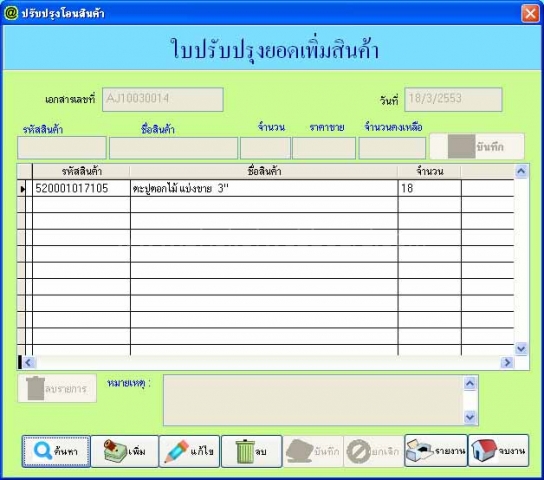Click the bottom toolbar บันทึก save button

[313, 451]
